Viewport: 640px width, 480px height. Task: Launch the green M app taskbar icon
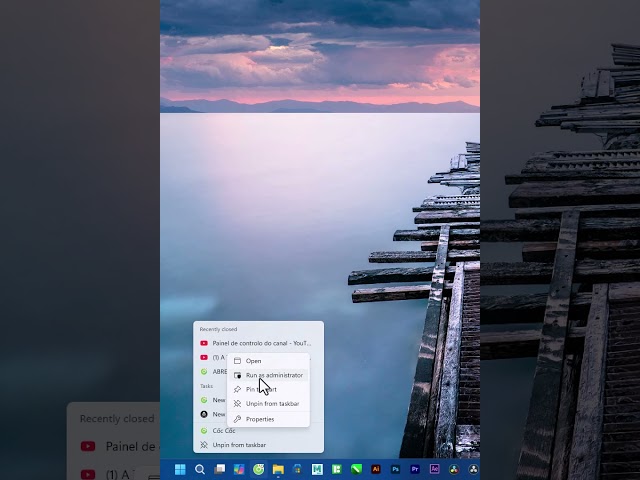pyautogui.click(x=317, y=469)
